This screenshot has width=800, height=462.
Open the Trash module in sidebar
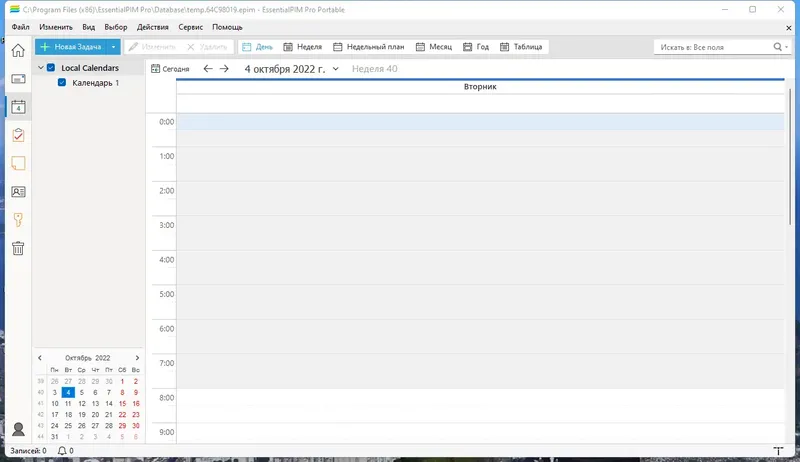tap(18, 248)
